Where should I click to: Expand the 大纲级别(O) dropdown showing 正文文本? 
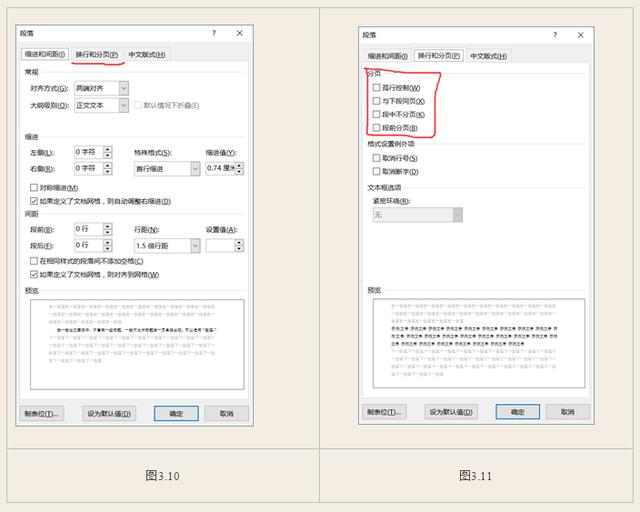tap(124, 105)
